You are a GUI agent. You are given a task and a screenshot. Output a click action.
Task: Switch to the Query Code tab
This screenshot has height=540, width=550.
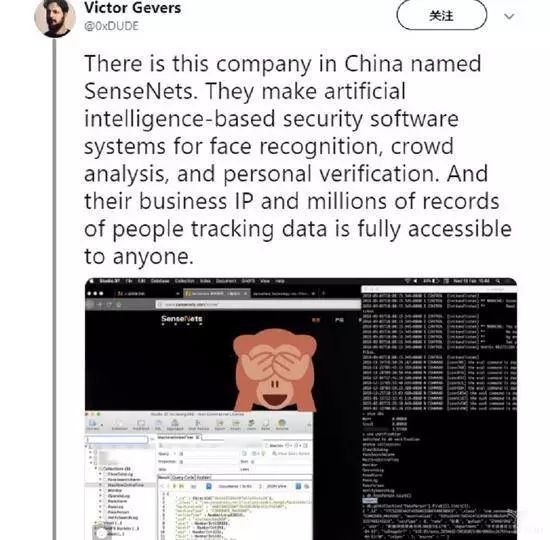click(184, 478)
